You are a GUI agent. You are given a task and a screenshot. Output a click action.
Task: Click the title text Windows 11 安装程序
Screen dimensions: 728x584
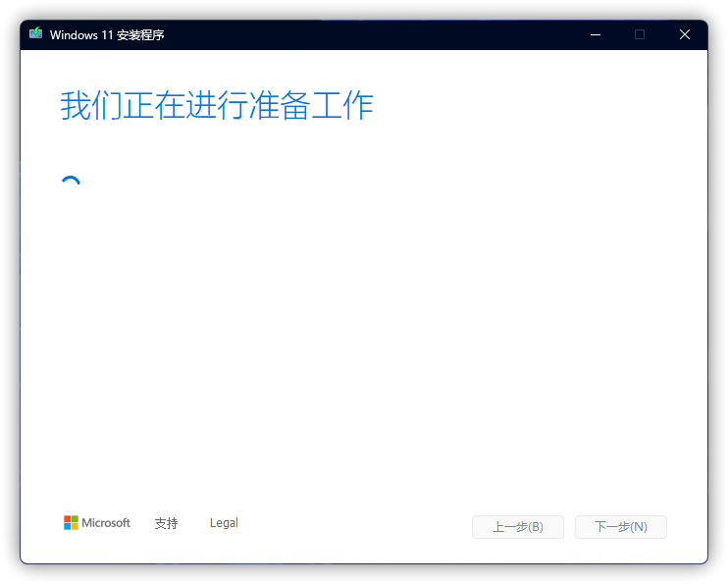point(107,35)
